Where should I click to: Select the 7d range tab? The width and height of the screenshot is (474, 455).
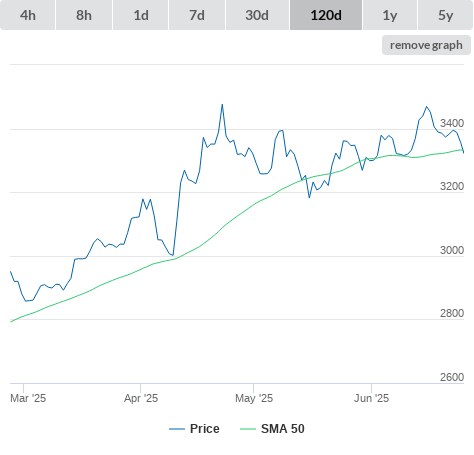(197, 15)
